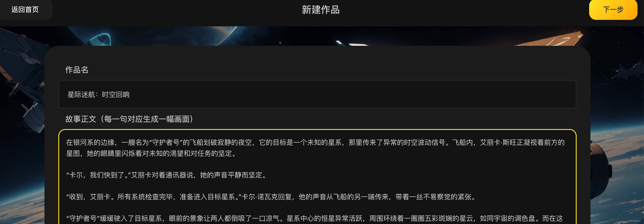
Task: Click the 新建作品 page heading
Action: click(x=321, y=10)
